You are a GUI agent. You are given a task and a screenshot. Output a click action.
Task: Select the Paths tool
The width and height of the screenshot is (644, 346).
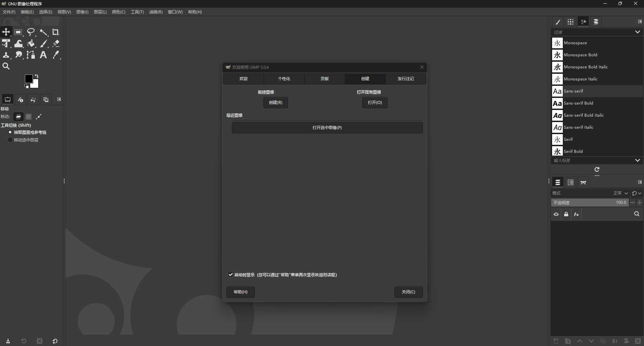coord(31,55)
